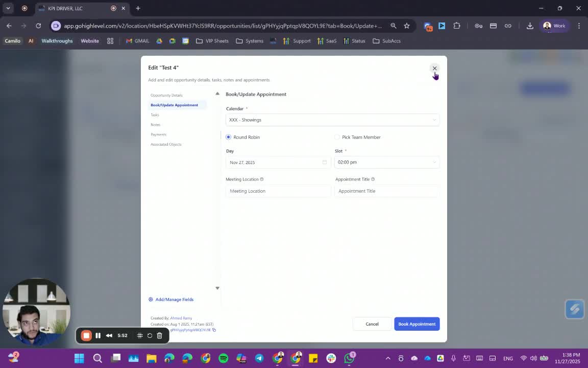
Task: Open WhatsApp from the taskbar
Action: click(349, 358)
